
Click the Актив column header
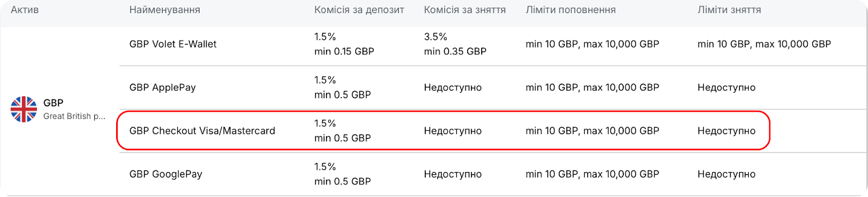coord(24,10)
